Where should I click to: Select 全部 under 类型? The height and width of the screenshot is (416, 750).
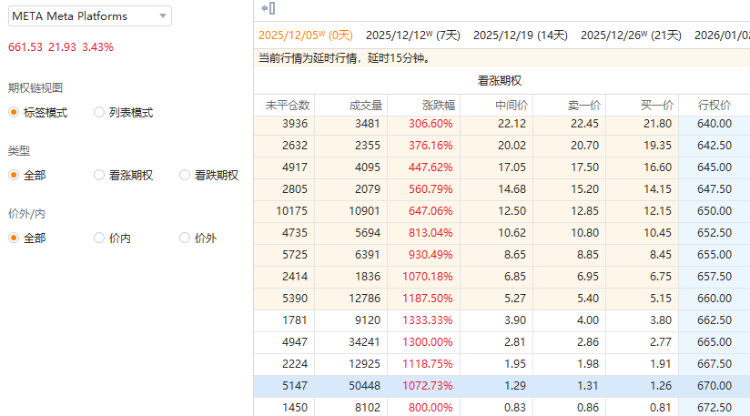13,175
